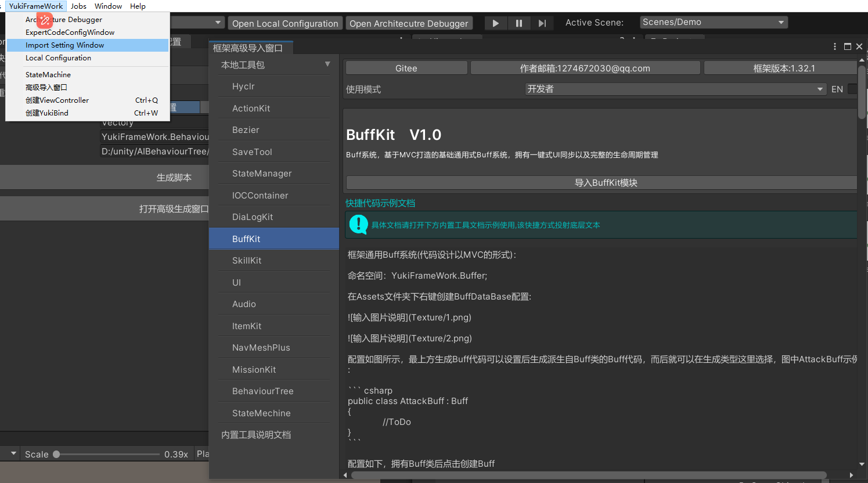The height and width of the screenshot is (483, 868).
Task: Toggle the EN language checkbox
Action: [x=852, y=89]
